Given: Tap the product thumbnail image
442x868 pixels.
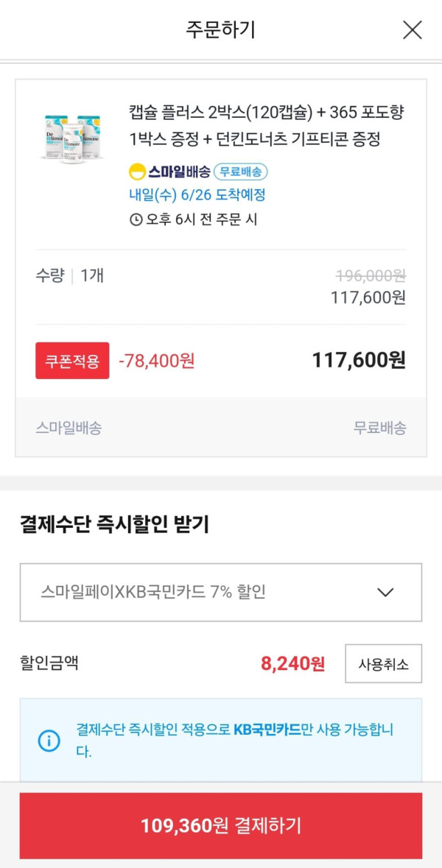Looking at the screenshot, I should point(71,138).
